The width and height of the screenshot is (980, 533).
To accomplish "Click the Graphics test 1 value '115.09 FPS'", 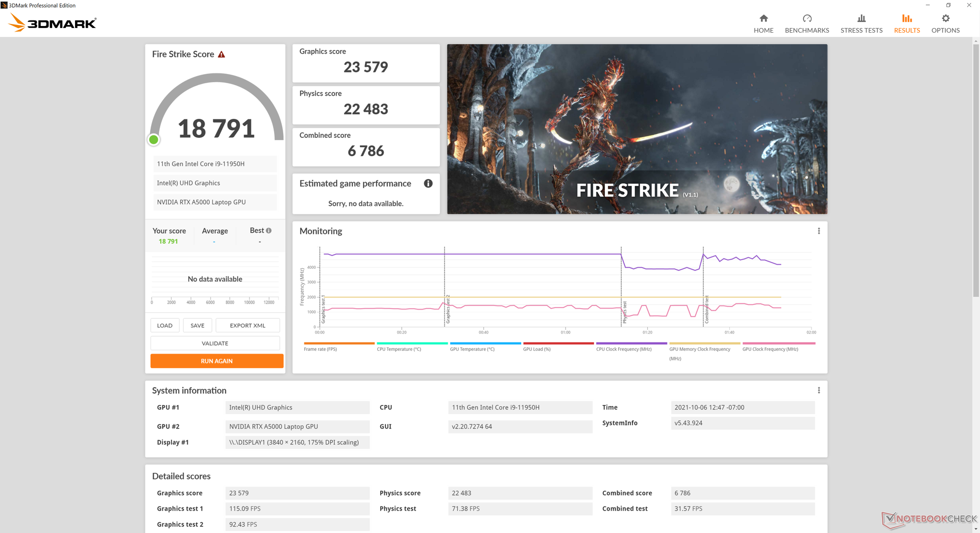I will pos(298,509).
